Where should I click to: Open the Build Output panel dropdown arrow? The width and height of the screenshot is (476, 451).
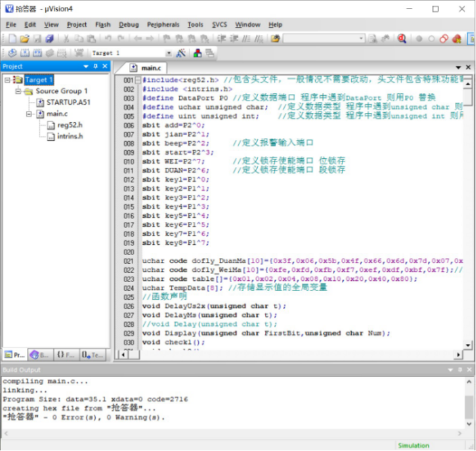450,370
